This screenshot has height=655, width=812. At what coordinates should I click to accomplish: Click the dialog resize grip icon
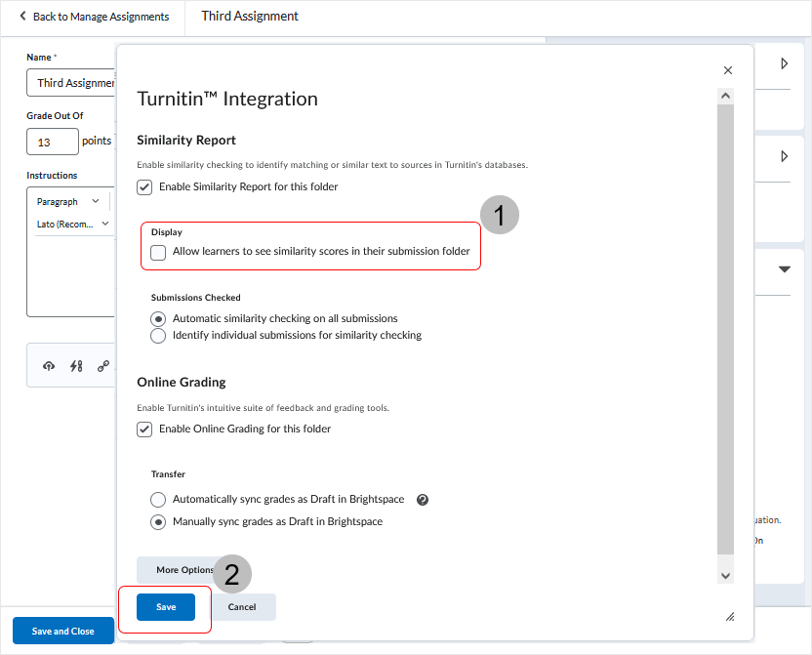coord(730,616)
